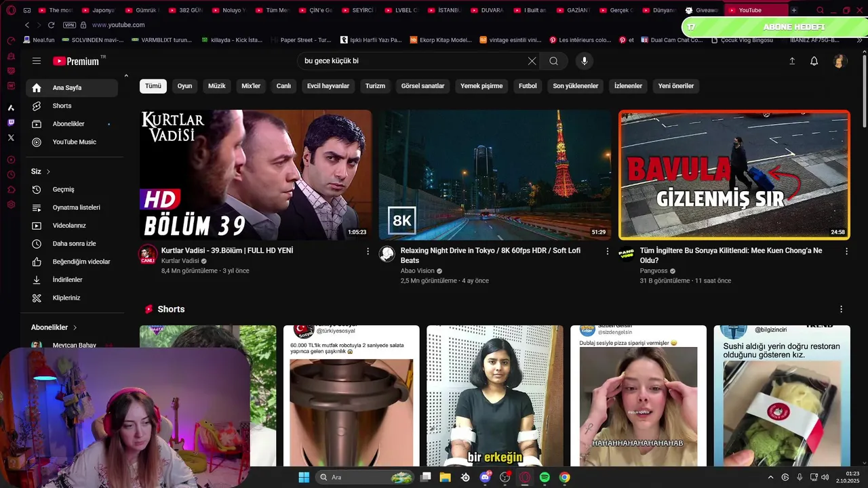The height and width of the screenshot is (488, 868).
Task: Select the İzlenenler filter chip
Action: click(x=628, y=86)
